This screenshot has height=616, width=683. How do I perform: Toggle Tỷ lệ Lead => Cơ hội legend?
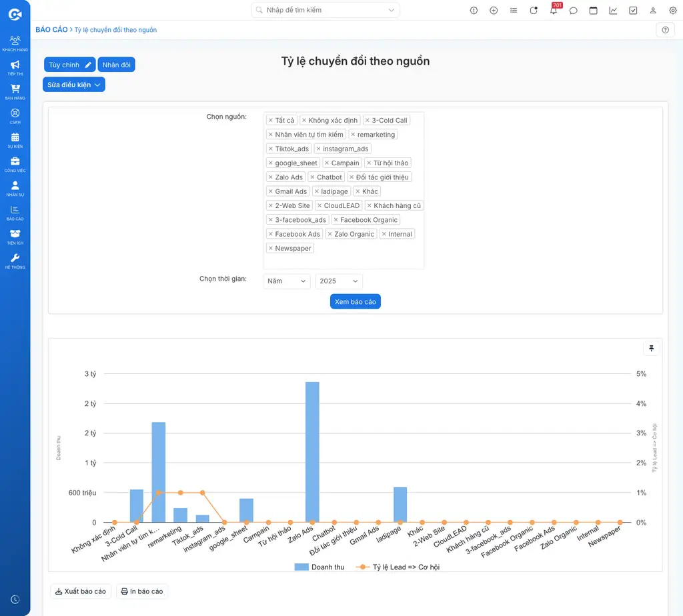(398, 567)
